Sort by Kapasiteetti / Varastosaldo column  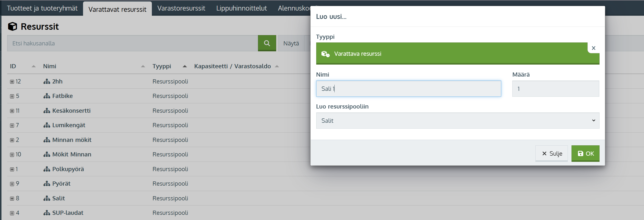tap(232, 66)
